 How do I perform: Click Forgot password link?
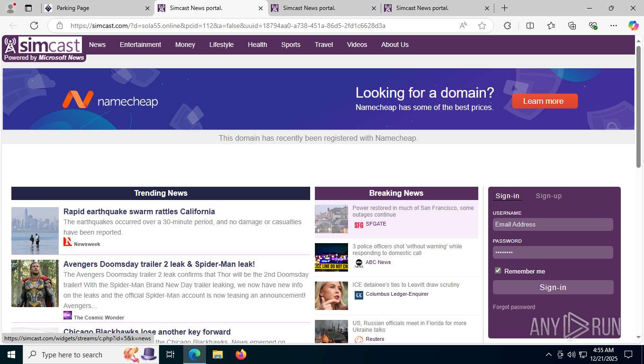click(514, 307)
